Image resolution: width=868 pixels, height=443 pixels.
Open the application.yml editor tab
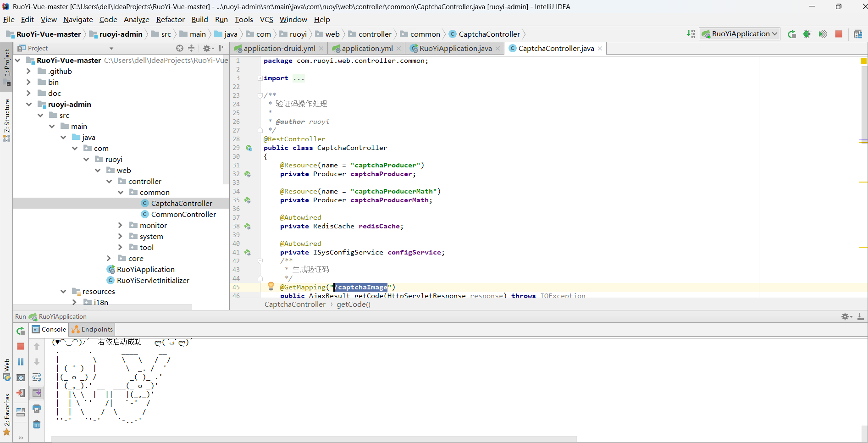367,48
